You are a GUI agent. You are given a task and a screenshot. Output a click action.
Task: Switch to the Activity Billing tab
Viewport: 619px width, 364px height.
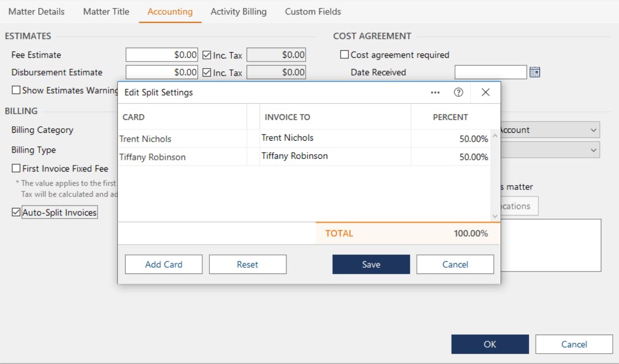point(238,11)
